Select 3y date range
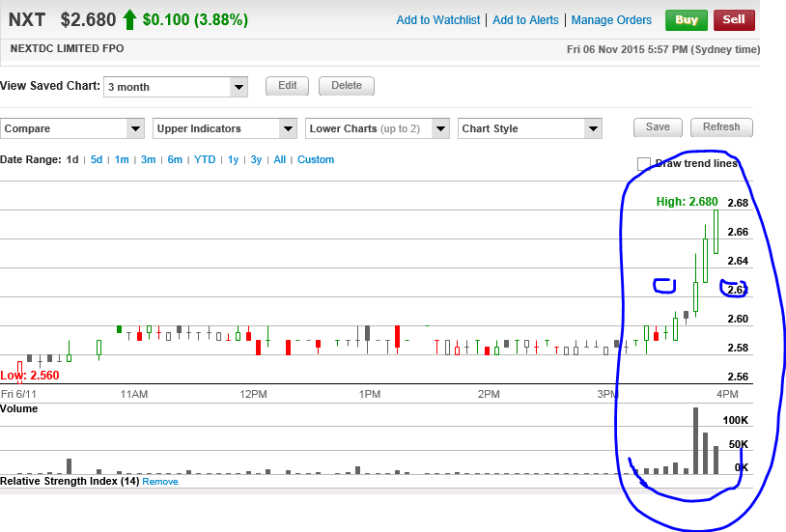This screenshot has width=786, height=532. pyautogui.click(x=256, y=159)
